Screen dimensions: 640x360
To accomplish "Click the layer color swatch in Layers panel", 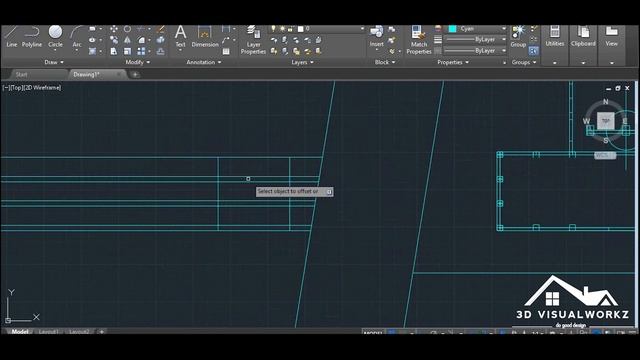I will (301, 29).
